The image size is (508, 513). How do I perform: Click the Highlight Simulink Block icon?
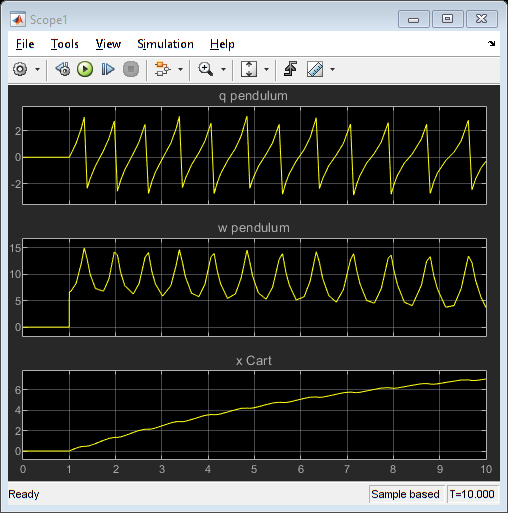pos(162,69)
